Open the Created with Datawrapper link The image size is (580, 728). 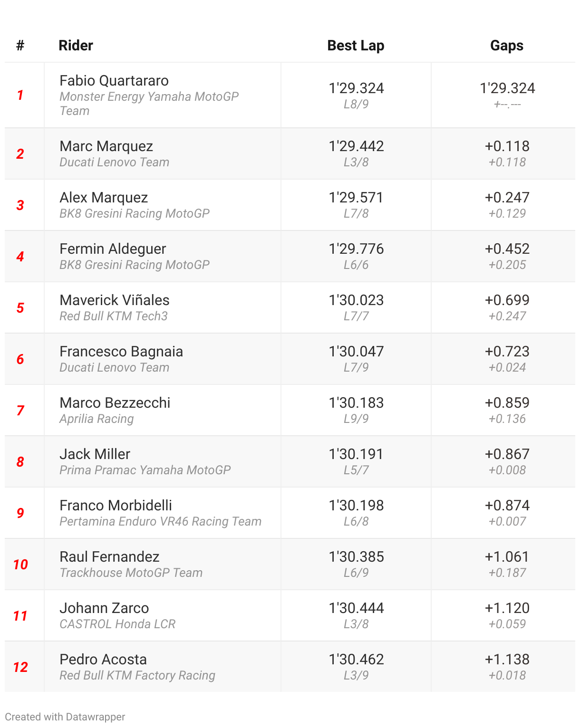(65, 717)
